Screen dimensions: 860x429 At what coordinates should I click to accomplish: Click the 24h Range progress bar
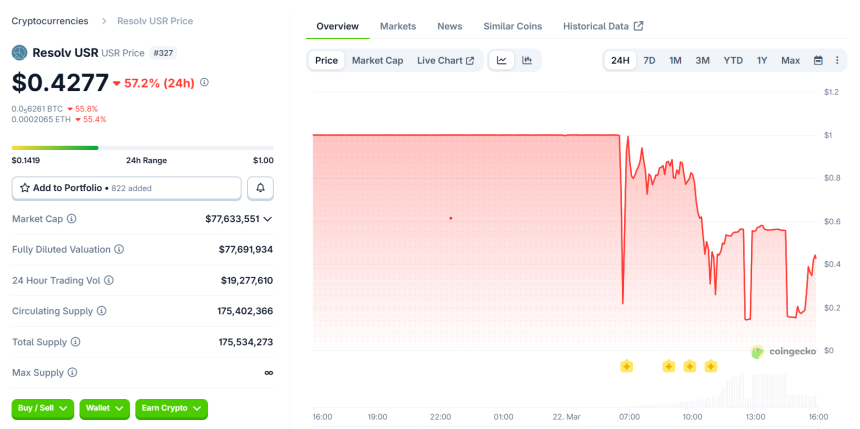[x=142, y=148]
